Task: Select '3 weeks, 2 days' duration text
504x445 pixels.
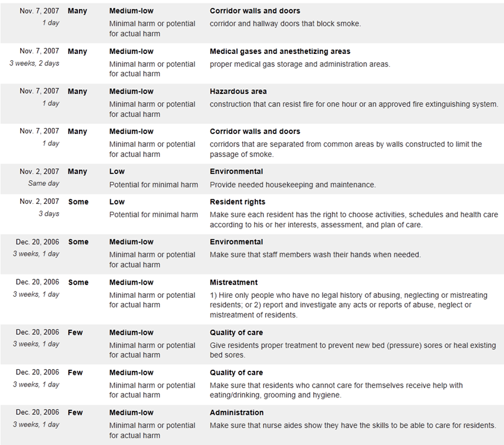Action: click(x=34, y=63)
